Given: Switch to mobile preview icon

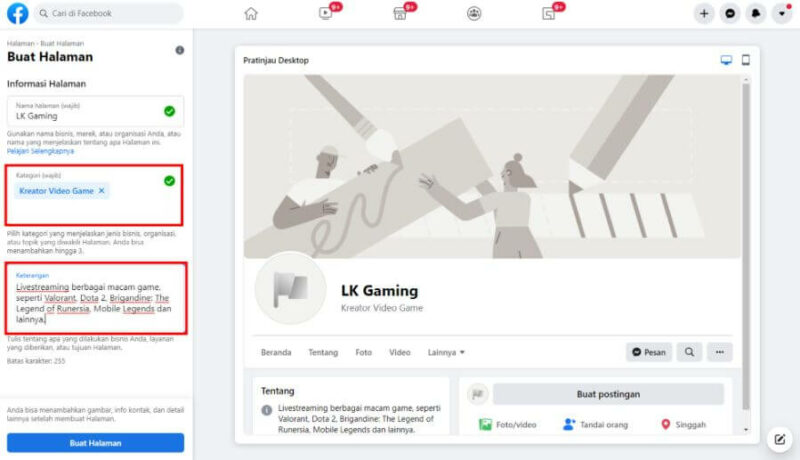Looking at the screenshot, I should pyautogui.click(x=745, y=60).
